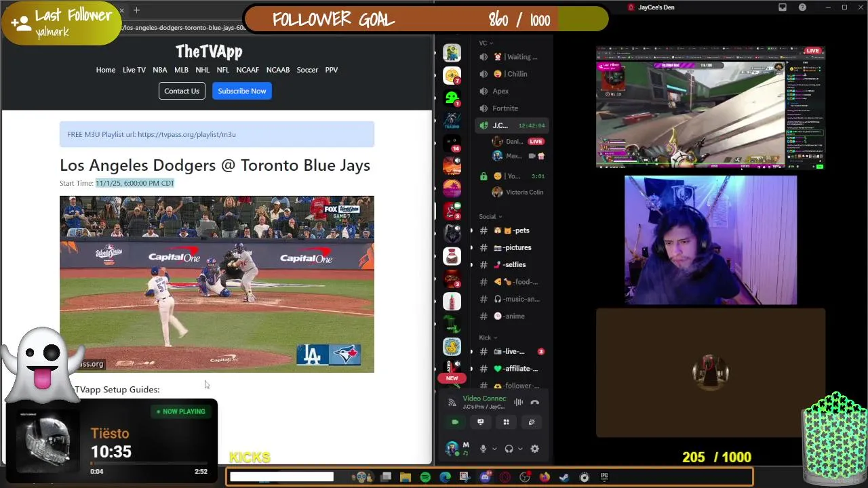Open Microsoft Edge from the taskbar
Screen dimensions: 868x488
coord(445,477)
